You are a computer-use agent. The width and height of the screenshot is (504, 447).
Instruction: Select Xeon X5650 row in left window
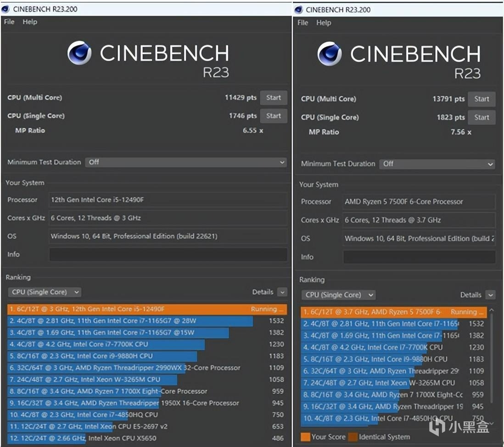[x=147, y=438]
